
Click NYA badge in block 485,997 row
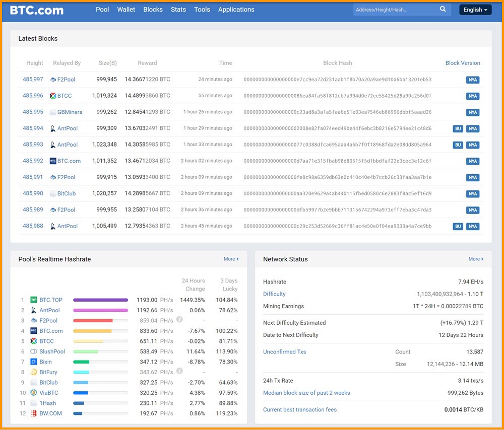click(473, 80)
